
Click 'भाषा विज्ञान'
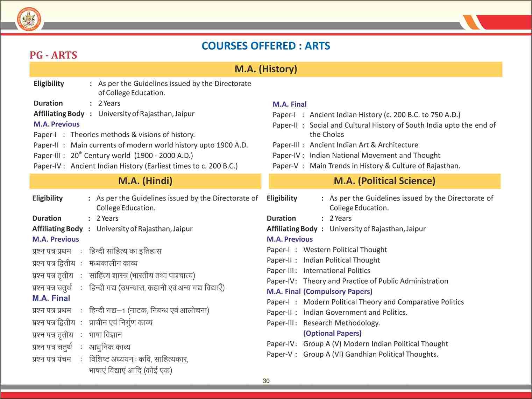[105, 335]
